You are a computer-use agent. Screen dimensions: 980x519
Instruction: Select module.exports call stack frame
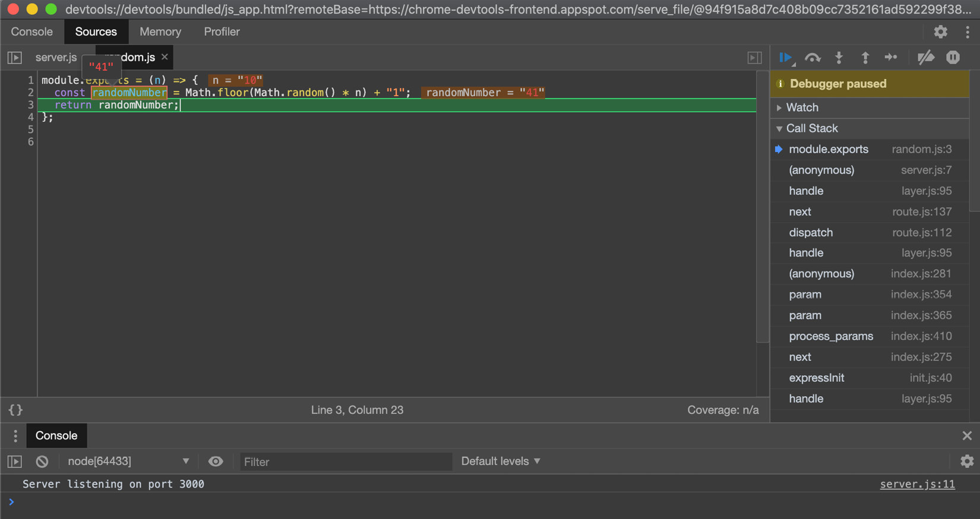click(870, 150)
